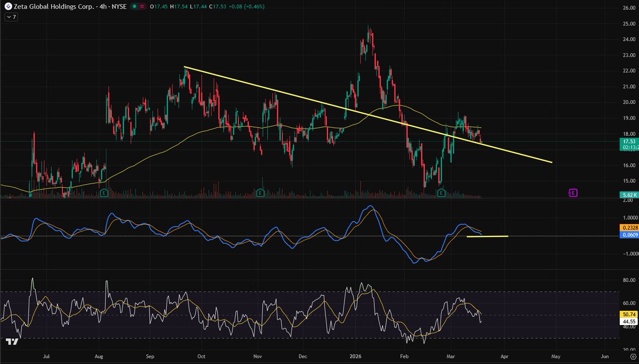Open the late-February earnings marker
The width and height of the screenshot is (639, 364).
point(441,192)
